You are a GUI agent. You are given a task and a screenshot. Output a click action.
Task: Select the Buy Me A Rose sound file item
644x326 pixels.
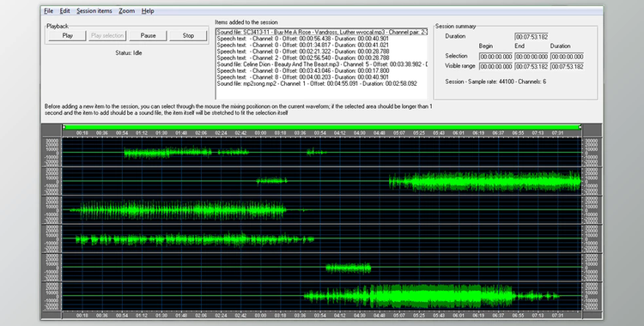[322, 32]
